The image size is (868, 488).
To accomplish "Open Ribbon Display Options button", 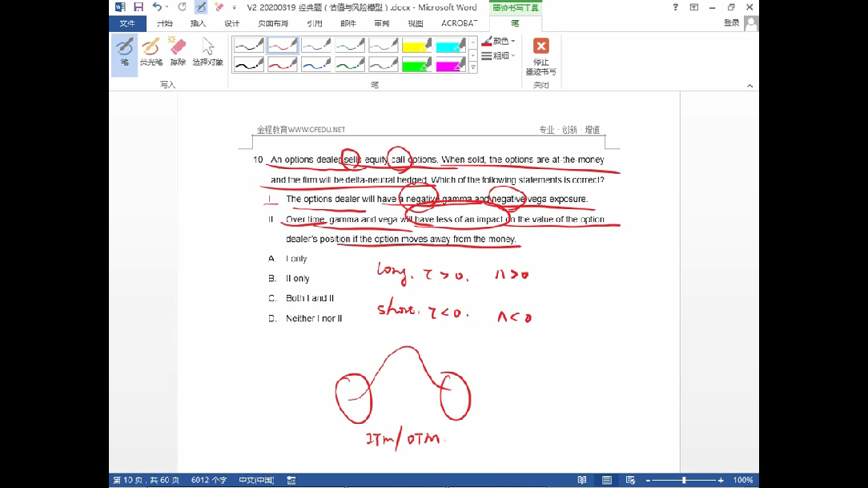I will (x=694, y=7).
